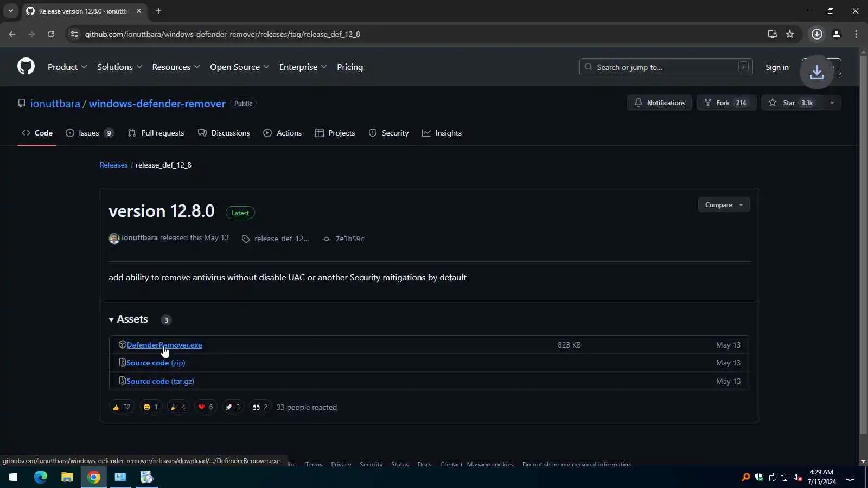Click the rocket reaction emoji
The image size is (868, 488).
coord(233,407)
